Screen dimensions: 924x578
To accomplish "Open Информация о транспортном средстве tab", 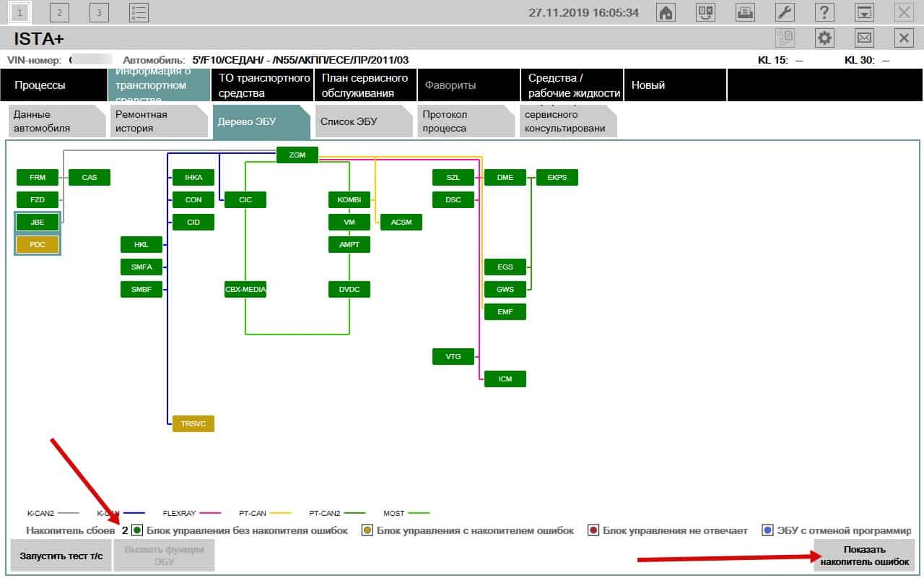I will pos(159,85).
